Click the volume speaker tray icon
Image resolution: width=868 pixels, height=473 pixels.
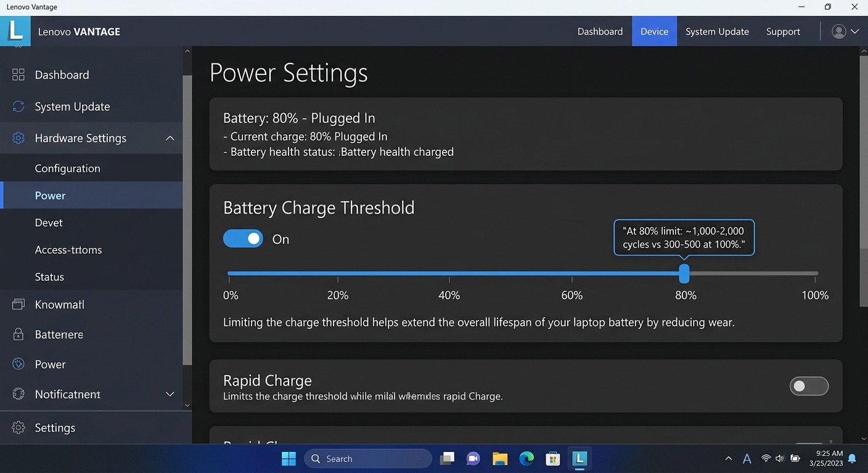click(780, 458)
